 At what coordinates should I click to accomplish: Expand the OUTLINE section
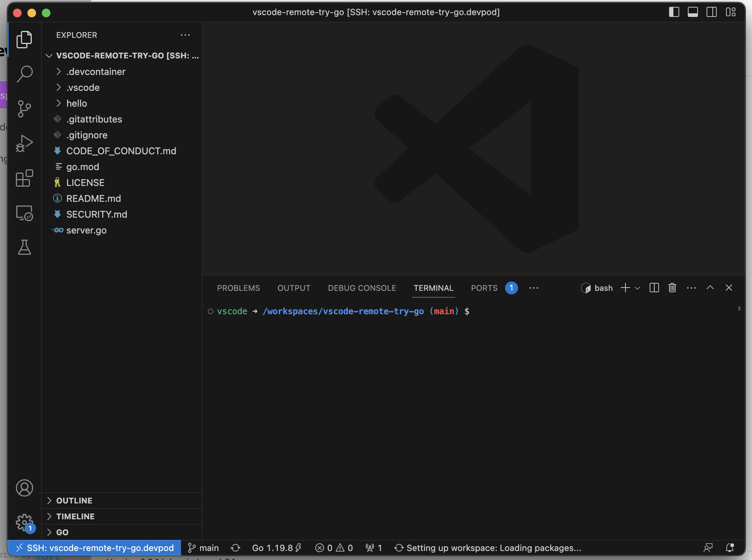pyautogui.click(x=74, y=501)
